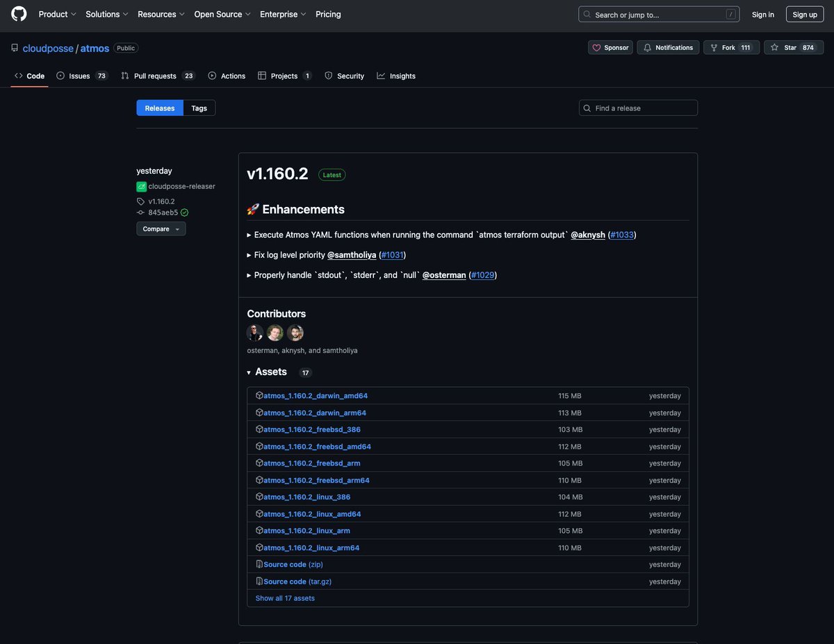Open the Issues tab
The width and height of the screenshot is (834, 644).
coord(82,76)
